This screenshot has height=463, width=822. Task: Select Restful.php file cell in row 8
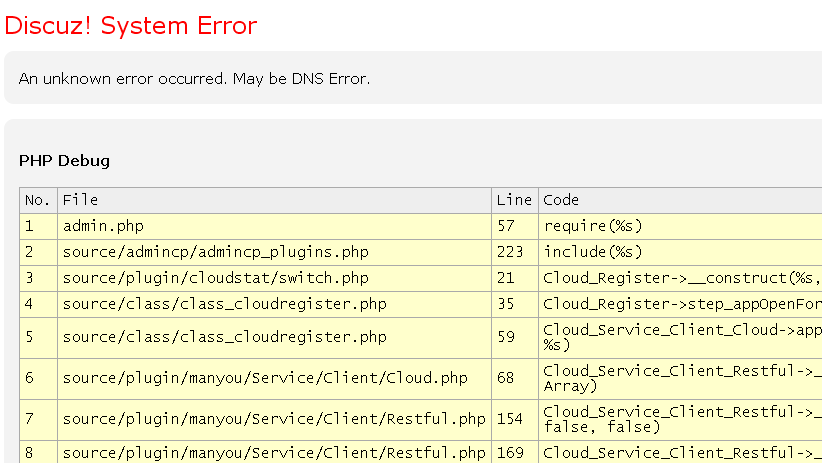[x=274, y=452]
